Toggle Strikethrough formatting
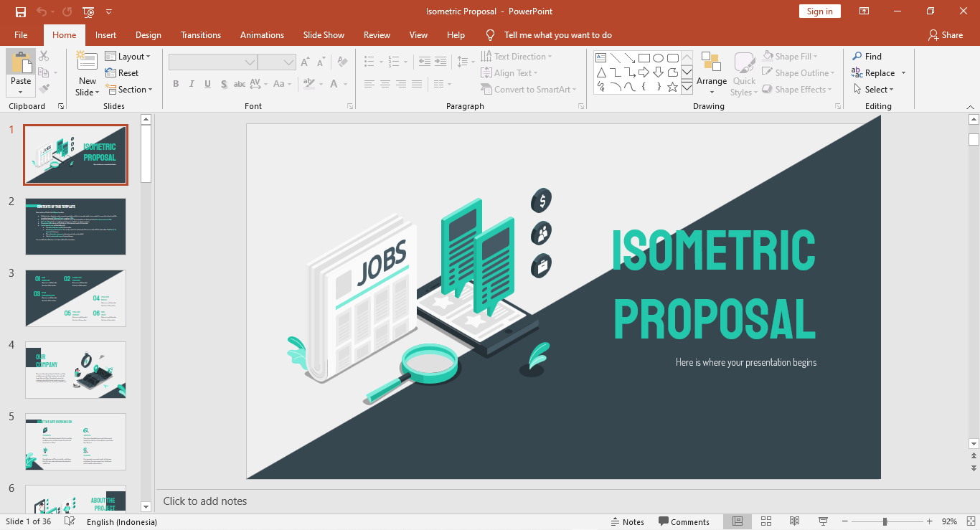The width and height of the screenshot is (980, 530). click(x=240, y=84)
